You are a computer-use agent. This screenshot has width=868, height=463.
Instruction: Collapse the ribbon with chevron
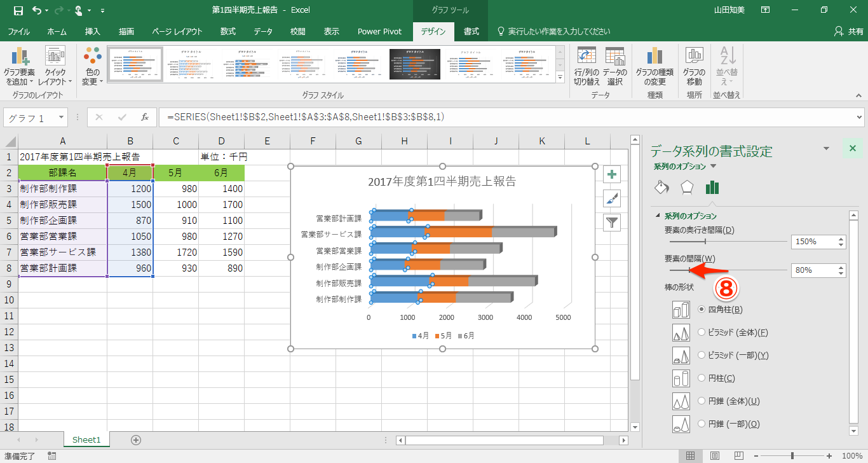[x=857, y=95]
